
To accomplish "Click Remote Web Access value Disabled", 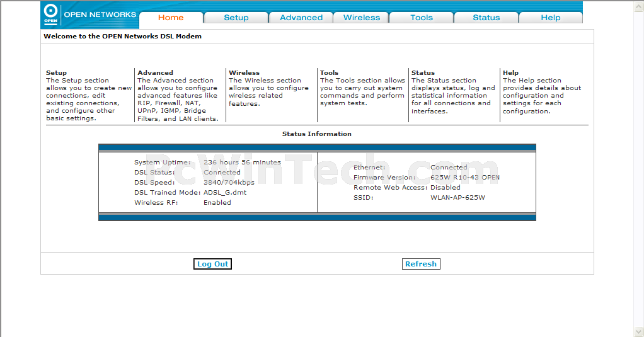I will tap(446, 188).
